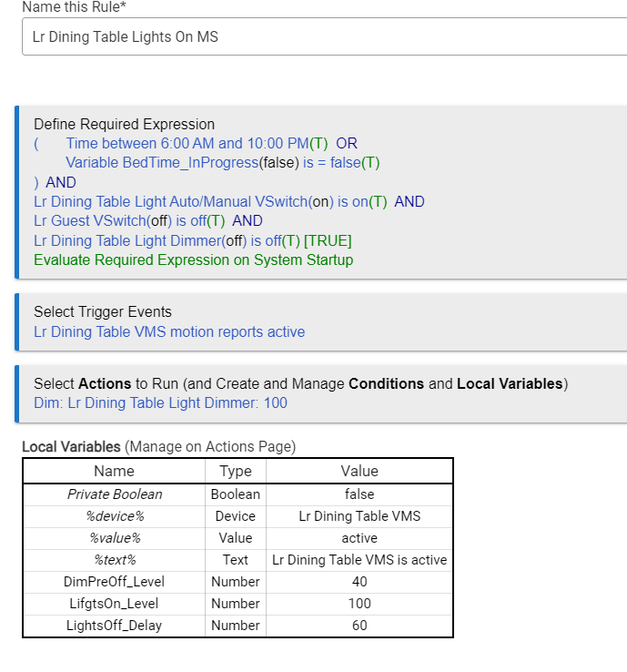Select the %device% variable name cell
This screenshot has width=627, height=672.
pyautogui.click(x=115, y=515)
